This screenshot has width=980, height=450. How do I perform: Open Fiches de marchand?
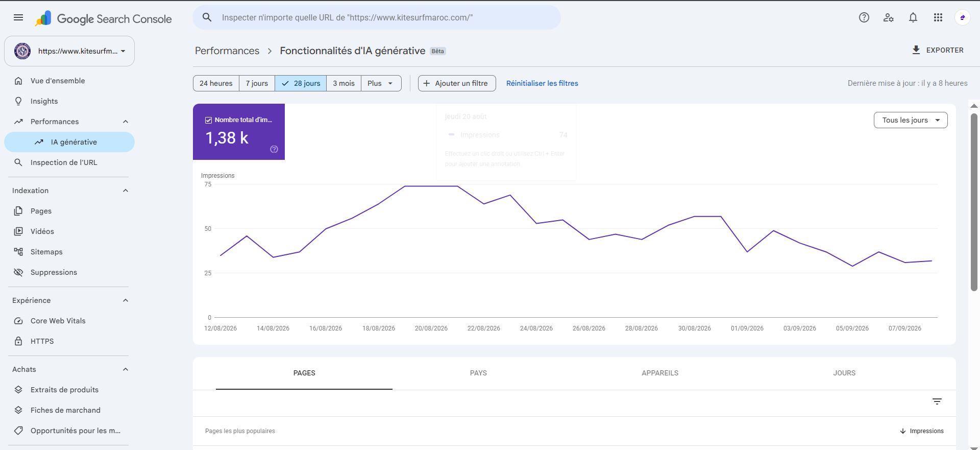pyautogui.click(x=69, y=410)
